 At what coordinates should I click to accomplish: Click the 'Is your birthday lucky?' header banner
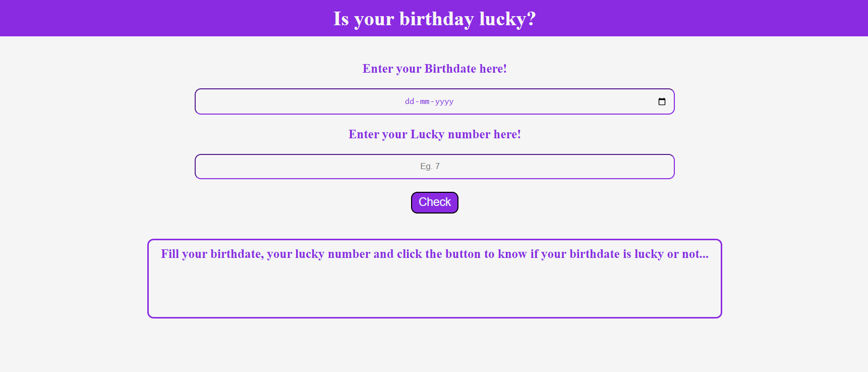pos(434,18)
